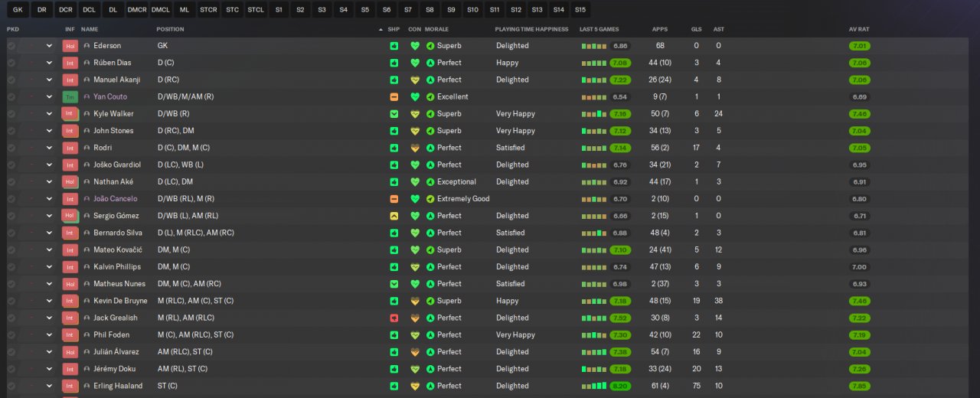This screenshot has width=980, height=398.
Task: Click Yan Couto's orange sharpness icon
Action: [x=394, y=97]
